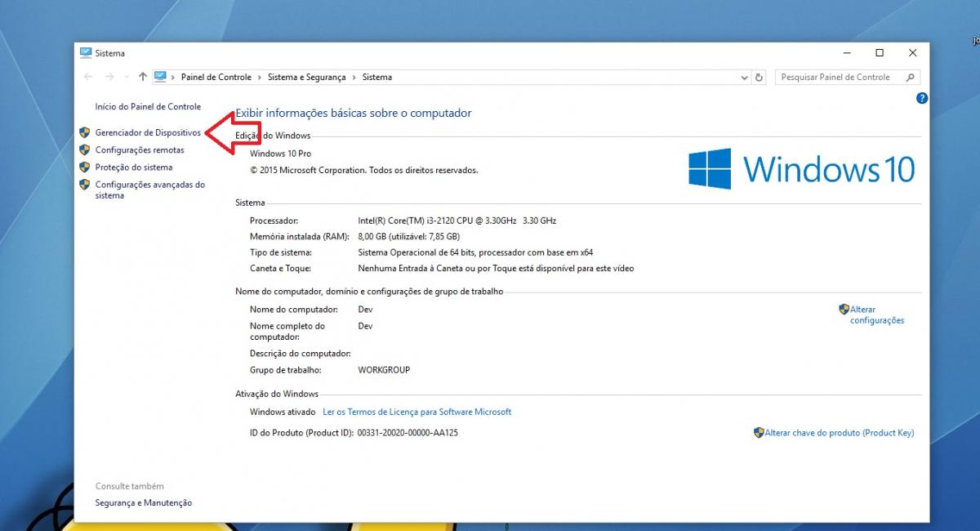
Task: Click the Forward navigation arrow
Action: [x=109, y=77]
